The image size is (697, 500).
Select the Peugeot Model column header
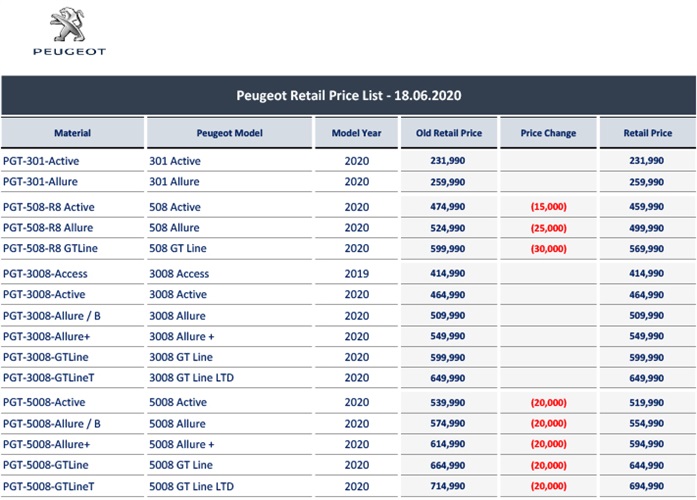[x=229, y=133]
